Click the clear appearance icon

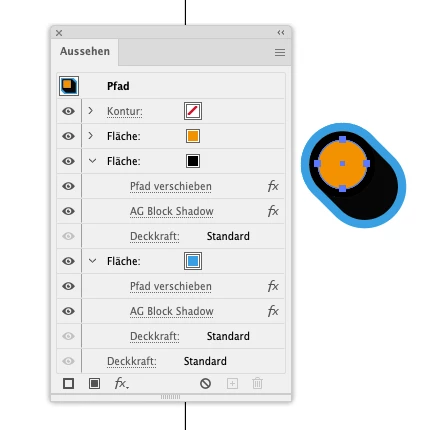tap(205, 384)
